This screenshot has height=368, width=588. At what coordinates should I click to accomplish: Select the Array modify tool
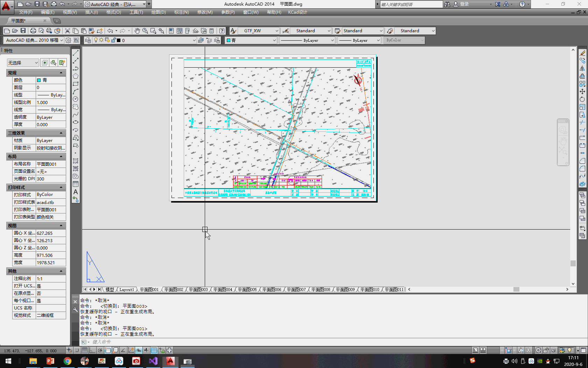(582, 84)
